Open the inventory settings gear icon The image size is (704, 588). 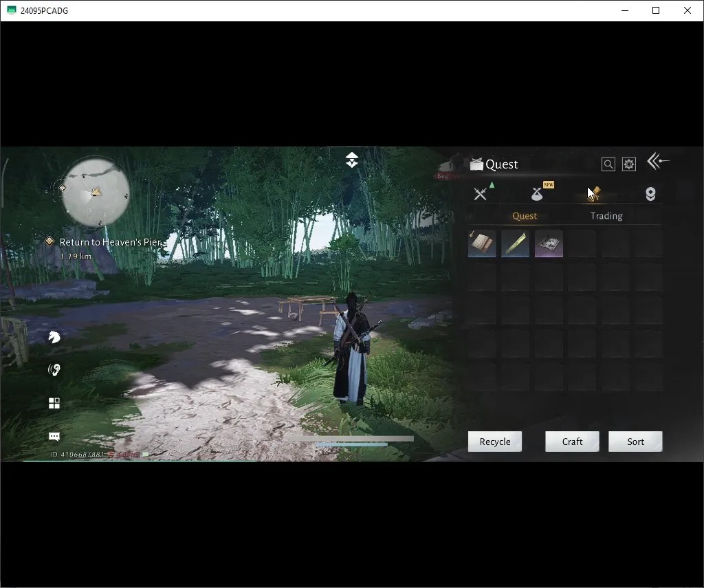click(628, 164)
